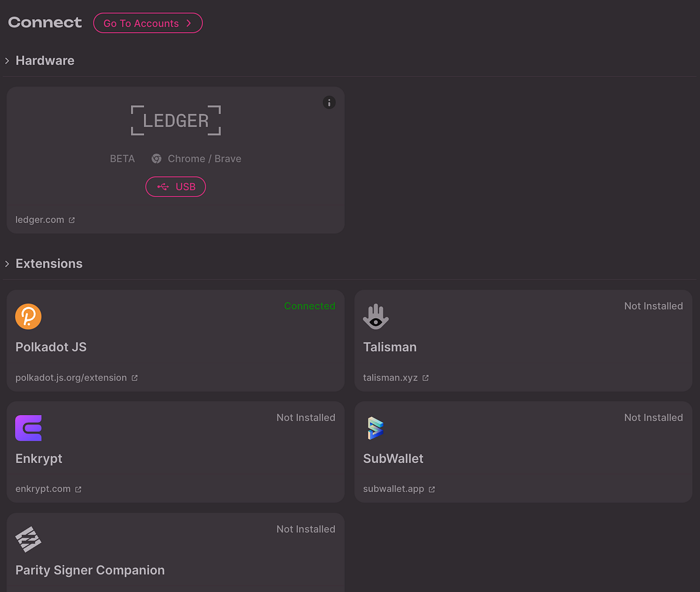
Task: Click the Ledger hardware wallet logo
Action: pyautogui.click(x=176, y=120)
